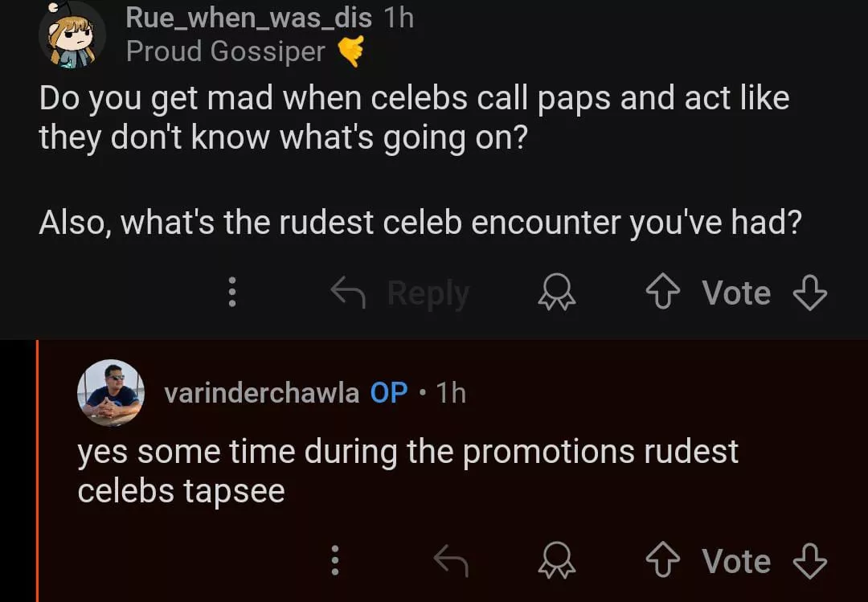Give award to Rue_when_was_dis's comment
The image size is (868, 602).
click(x=557, y=294)
